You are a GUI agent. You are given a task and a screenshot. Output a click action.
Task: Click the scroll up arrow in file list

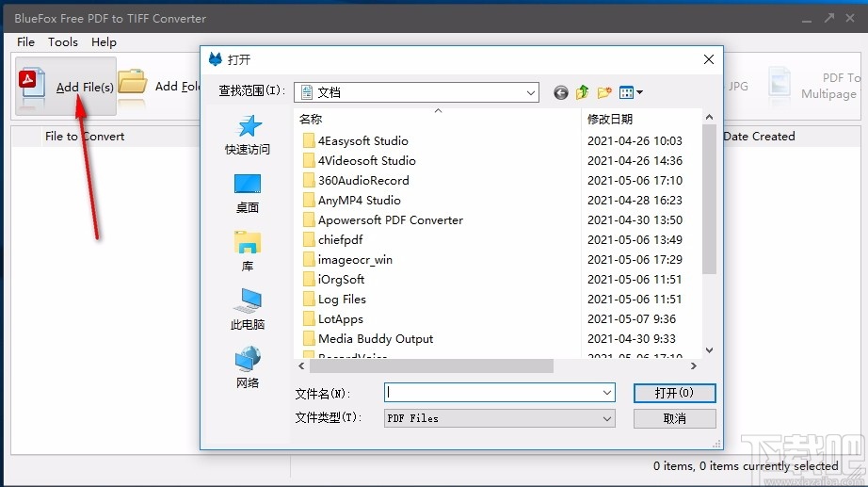tap(709, 117)
